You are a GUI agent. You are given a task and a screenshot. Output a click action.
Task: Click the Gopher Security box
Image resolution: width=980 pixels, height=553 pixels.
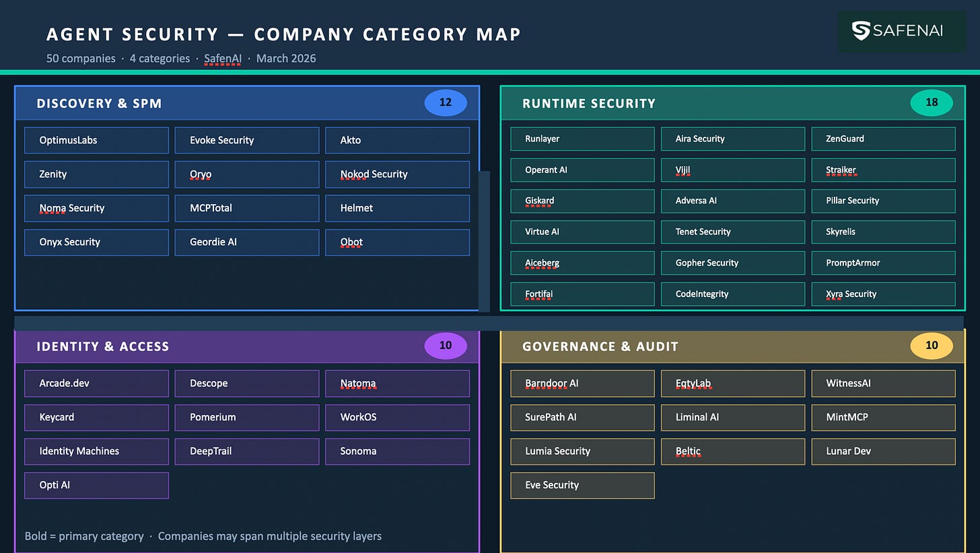pos(733,263)
